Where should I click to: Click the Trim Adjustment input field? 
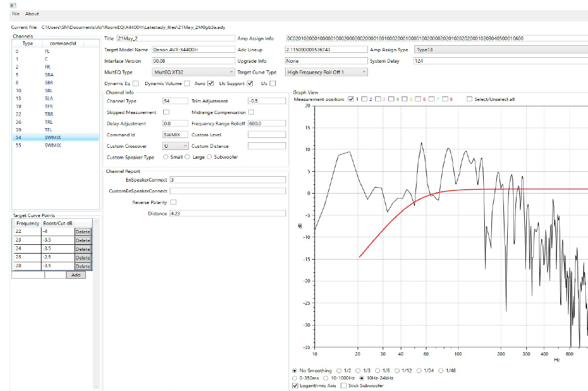tap(266, 101)
